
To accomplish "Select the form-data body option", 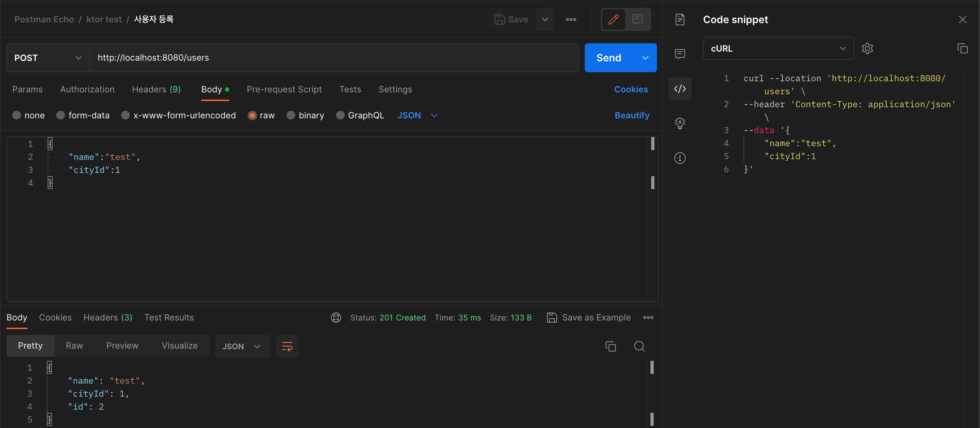I will point(61,115).
